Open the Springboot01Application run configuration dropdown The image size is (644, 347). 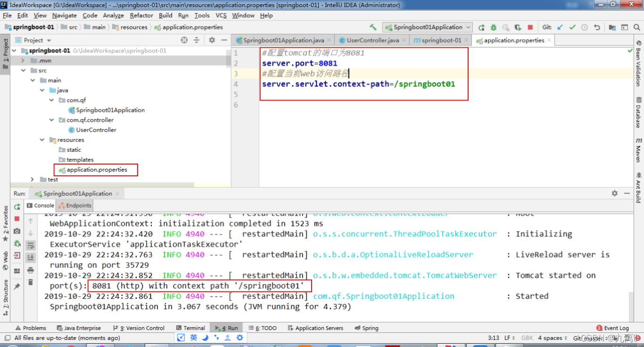(428, 27)
